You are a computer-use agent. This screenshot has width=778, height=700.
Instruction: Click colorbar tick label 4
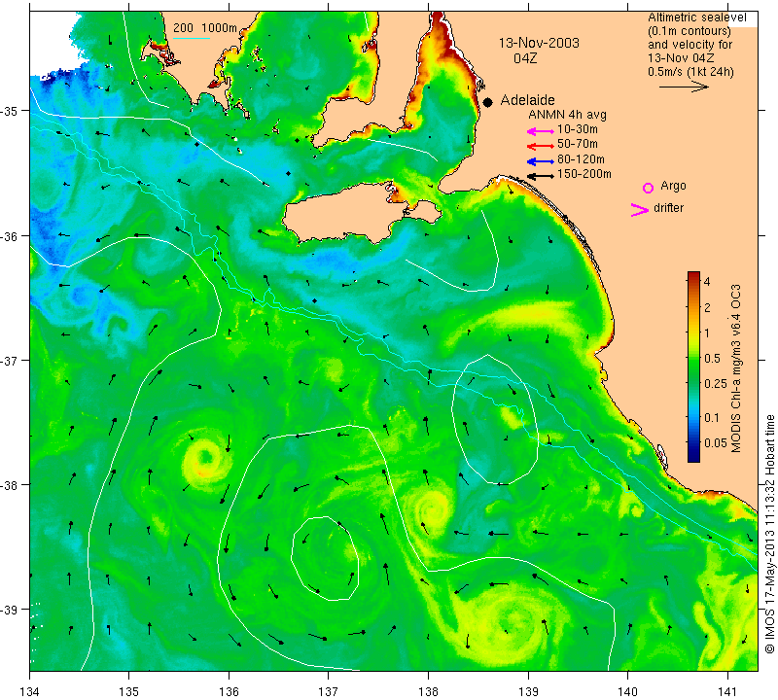(707, 282)
